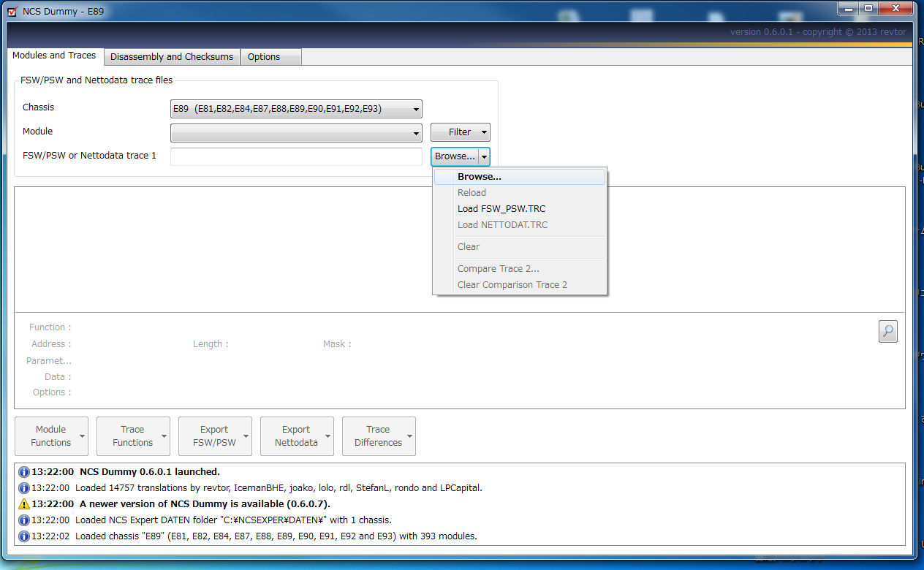Switch to the Disassembly and Checksums tab
924x570 pixels.
(x=172, y=57)
